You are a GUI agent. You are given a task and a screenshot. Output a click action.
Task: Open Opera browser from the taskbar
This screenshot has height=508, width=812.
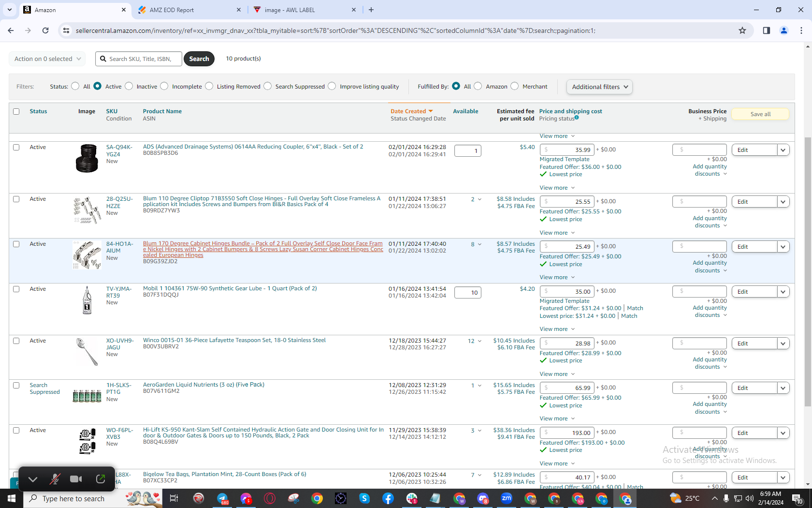point(270,498)
